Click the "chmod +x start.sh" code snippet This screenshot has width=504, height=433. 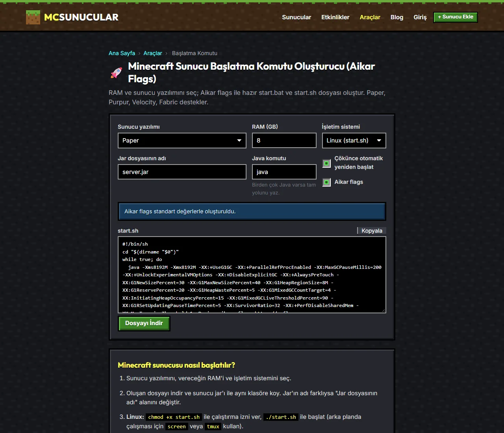tap(174, 417)
